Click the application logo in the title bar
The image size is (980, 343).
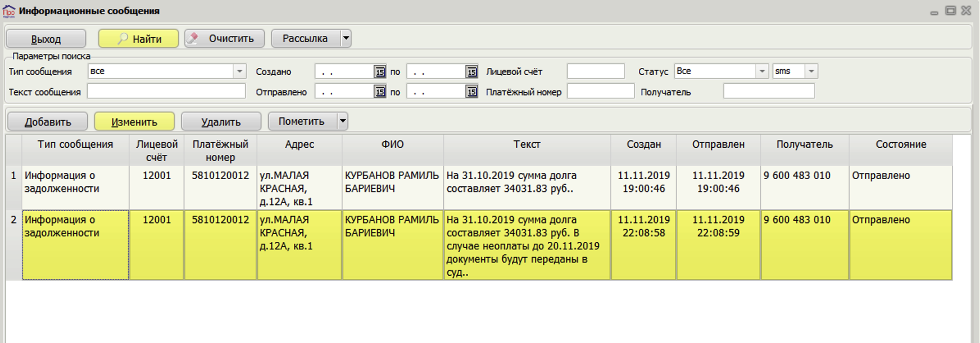pyautogui.click(x=9, y=11)
